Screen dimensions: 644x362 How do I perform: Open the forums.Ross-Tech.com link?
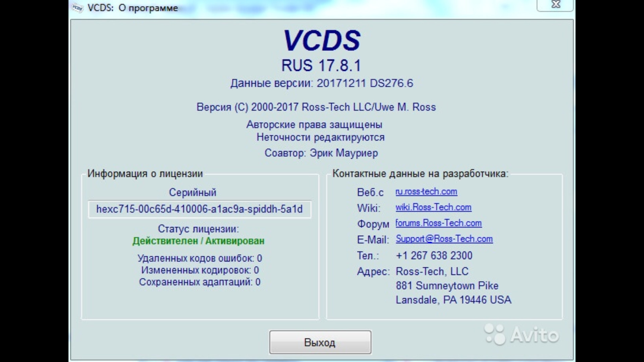click(438, 223)
